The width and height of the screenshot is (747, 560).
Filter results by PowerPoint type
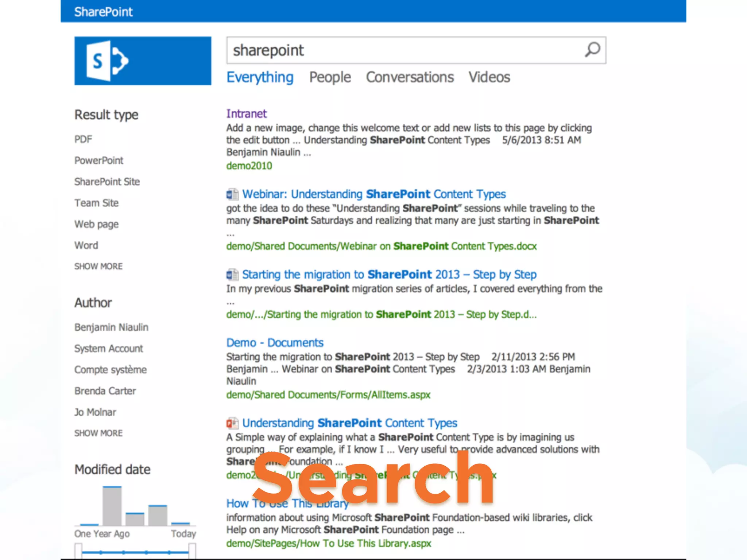click(x=99, y=160)
